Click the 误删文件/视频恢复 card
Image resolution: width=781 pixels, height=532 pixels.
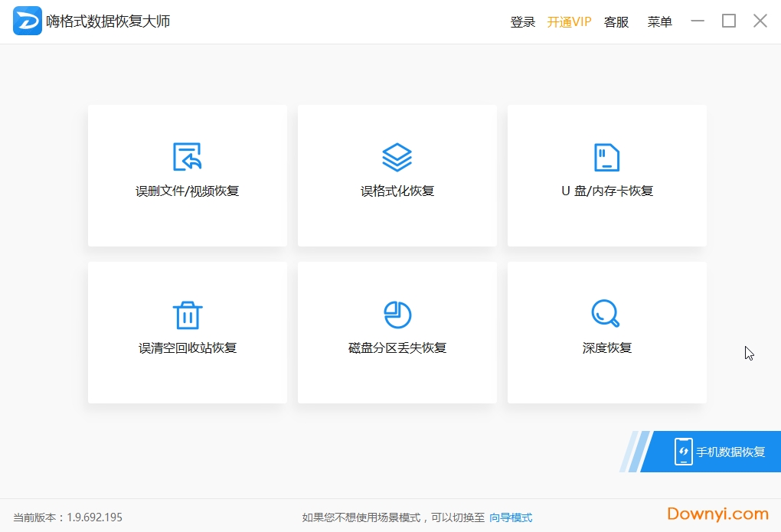(x=187, y=176)
